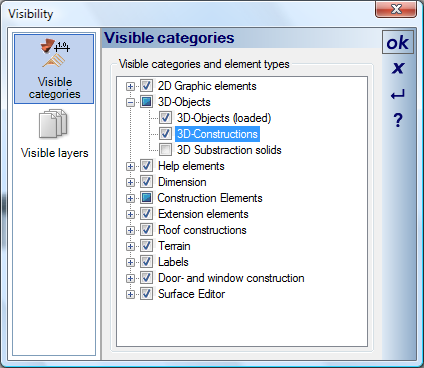This screenshot has height=368, width=424.
Task: Select Door- and window construction label
Action: tap(231, 278)
